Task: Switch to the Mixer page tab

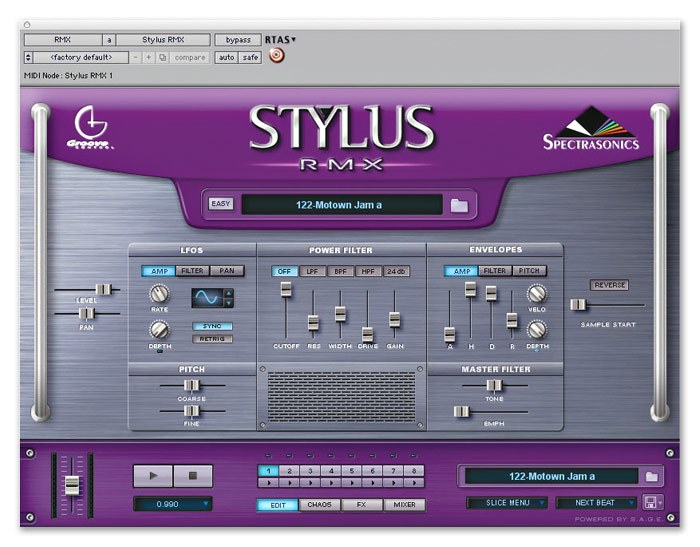Action: tap(404, 505)
